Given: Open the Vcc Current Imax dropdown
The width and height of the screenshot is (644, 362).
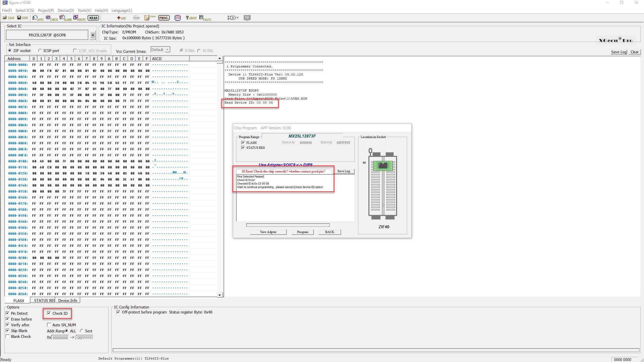Looking at the screenshot, I should [167, 50].
